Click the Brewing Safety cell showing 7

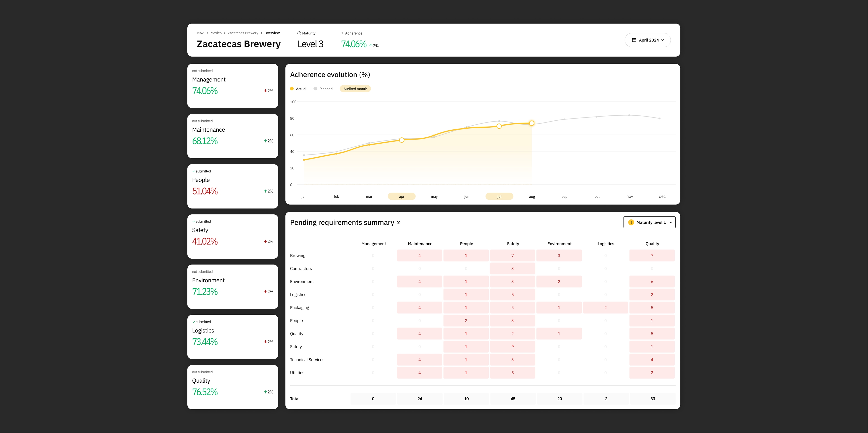[512, 255]
